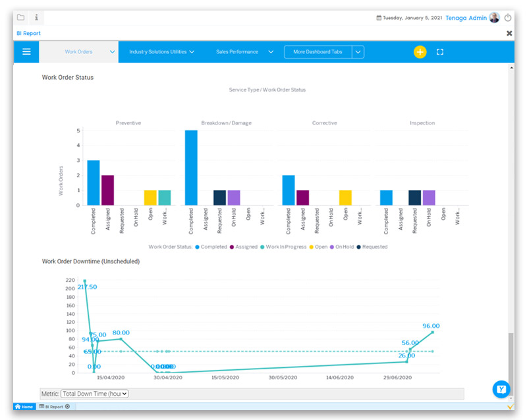The width and height of the screenshot is (527, 420).
Task: Open the blue chat widget icon
Action: point(501,389)
